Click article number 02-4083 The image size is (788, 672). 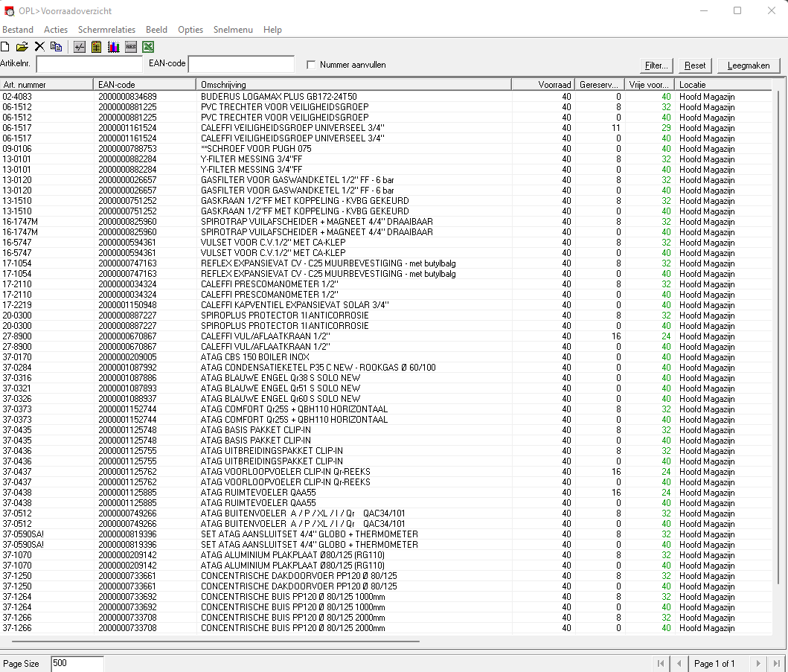coord(17,97)
